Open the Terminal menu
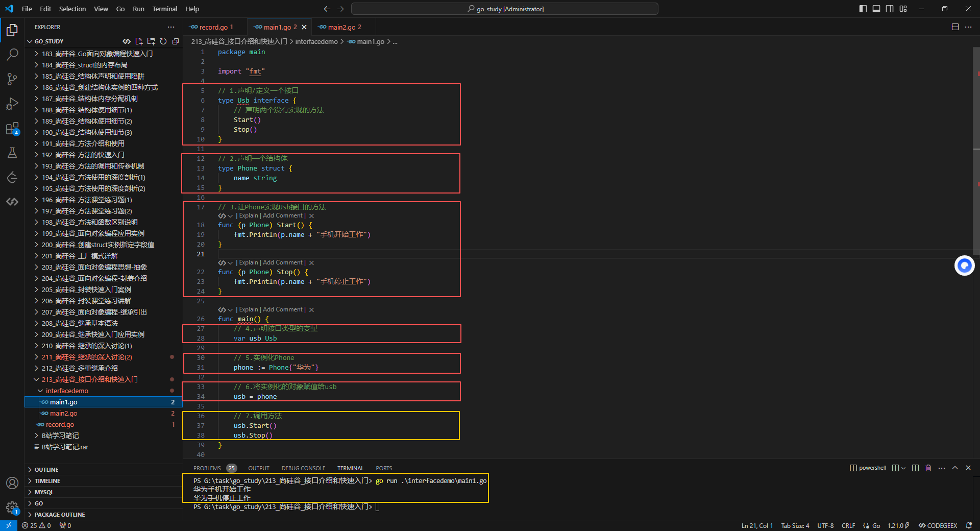This screenshot has width=980, height=531. 164,9
